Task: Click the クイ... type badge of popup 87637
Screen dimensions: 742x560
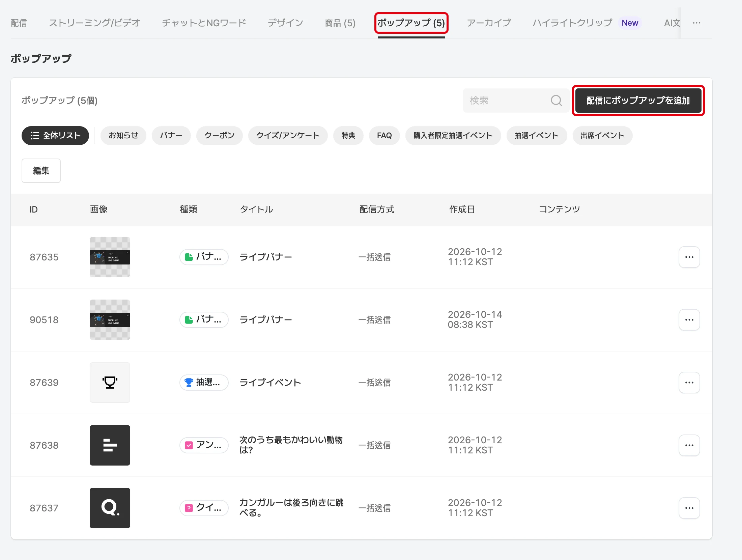Action: click(x=204, y=508)
